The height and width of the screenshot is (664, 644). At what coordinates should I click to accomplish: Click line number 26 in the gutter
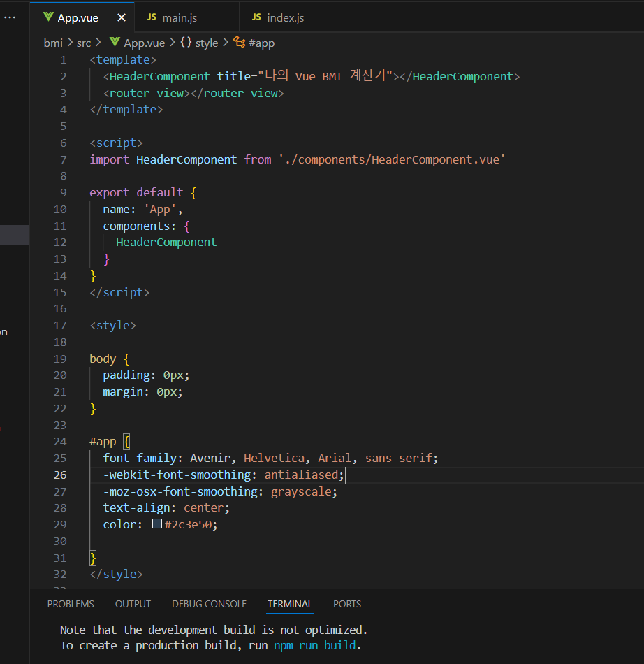click(60, 475)
